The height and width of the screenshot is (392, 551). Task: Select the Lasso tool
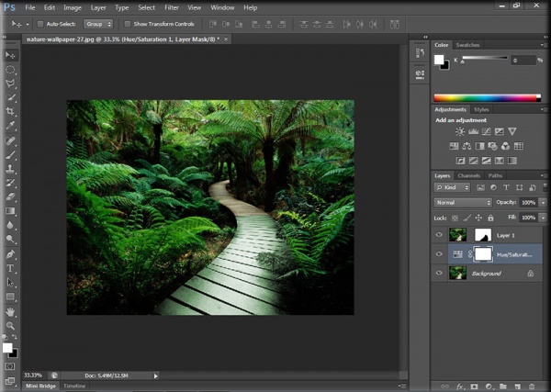11,83
